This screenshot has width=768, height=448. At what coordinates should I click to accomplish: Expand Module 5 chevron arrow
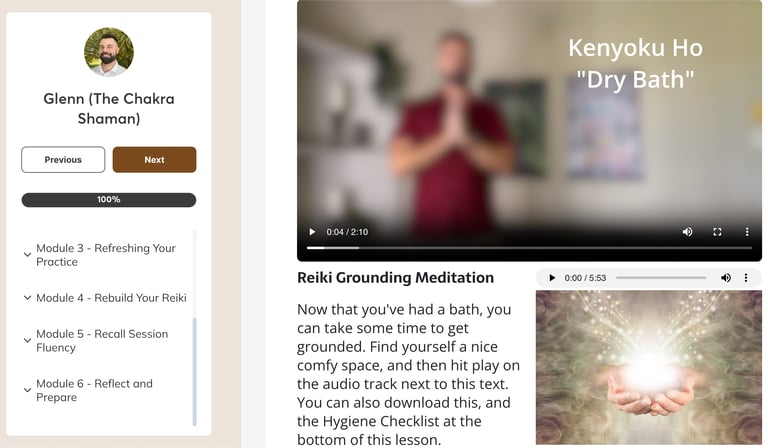(x=27, y=340)
